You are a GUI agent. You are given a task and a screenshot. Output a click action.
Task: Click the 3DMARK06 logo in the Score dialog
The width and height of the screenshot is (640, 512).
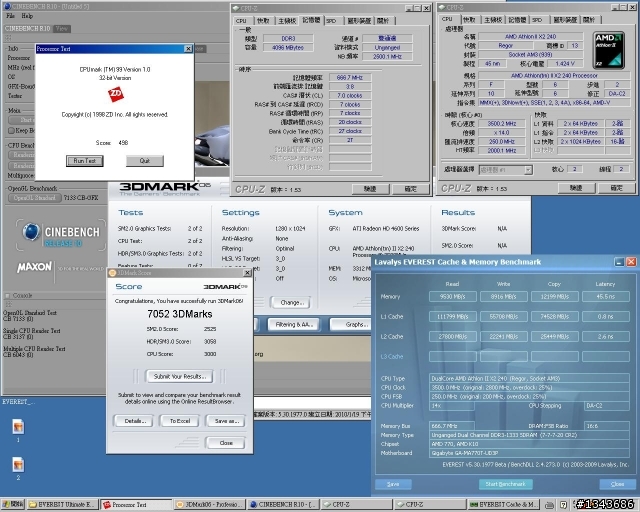coord(226,287)
